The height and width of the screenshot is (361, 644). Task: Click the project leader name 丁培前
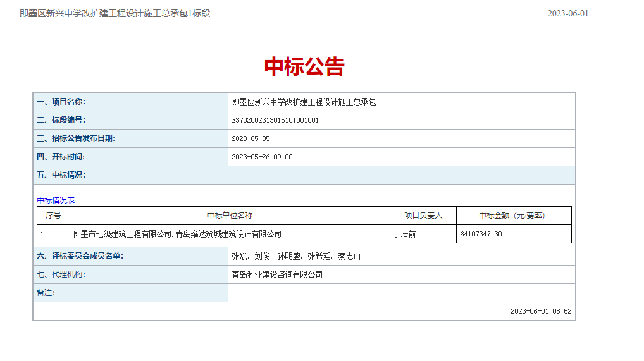click(404, 234)
